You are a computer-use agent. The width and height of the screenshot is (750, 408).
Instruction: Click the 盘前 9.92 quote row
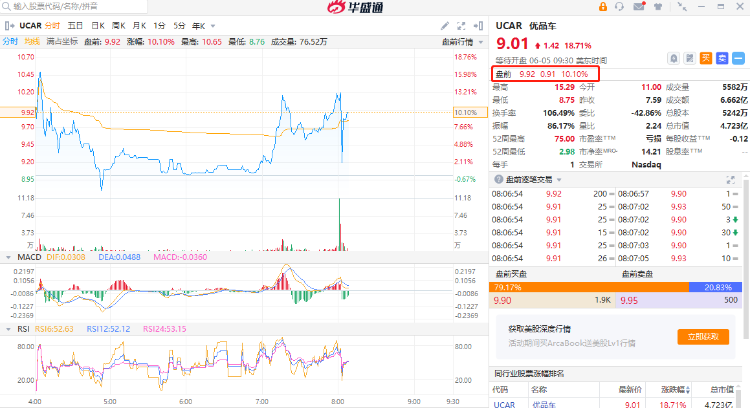coord(545,74)
